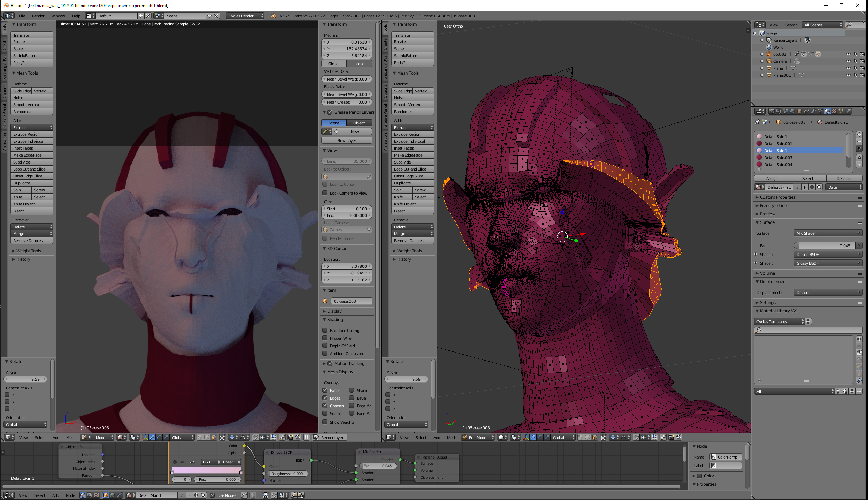Viewport: 868px width, 500px height.
Task: Open the Cycles Render engine dropdown
Action: pyautogui.click(x=245, y=16)
